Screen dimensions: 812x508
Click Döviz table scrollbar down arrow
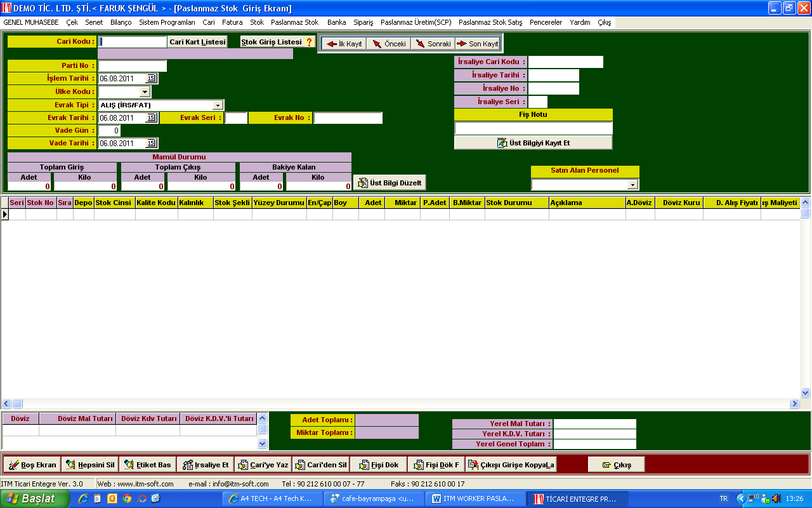(263, 444)
